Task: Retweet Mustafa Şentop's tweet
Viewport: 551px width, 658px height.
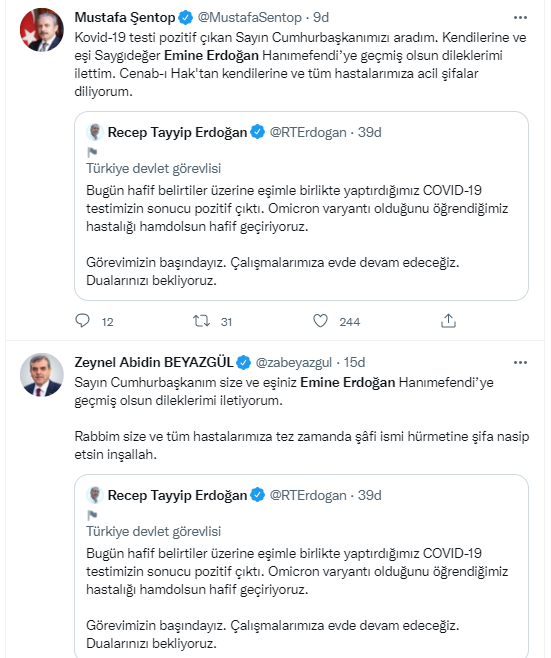Action: point(201,321)
